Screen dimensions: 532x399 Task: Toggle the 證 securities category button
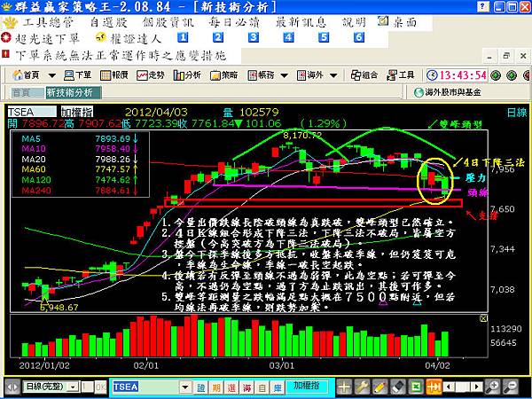click(201, 387)
